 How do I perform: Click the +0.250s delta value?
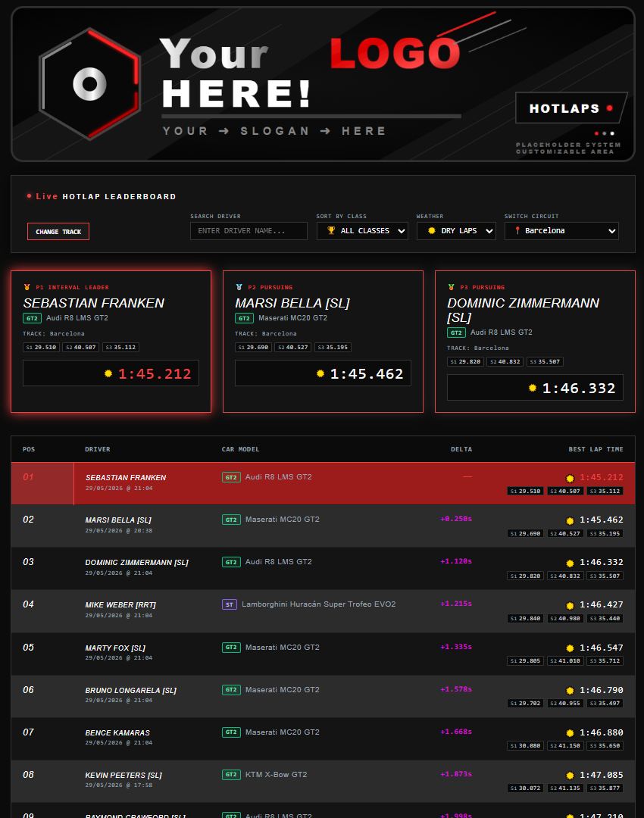click(x=456, y=519)
